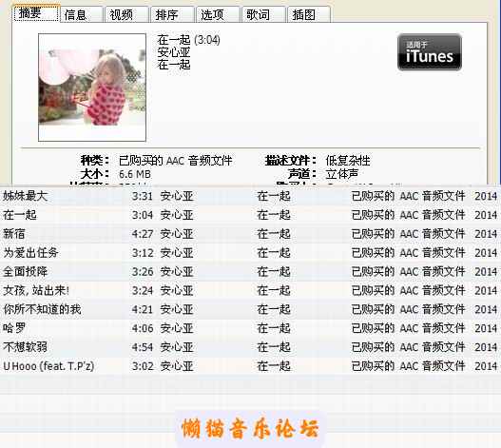This screenshot has width=501, height=448.
Task: Choose the track 哈罗
Action: click(251, 328)
